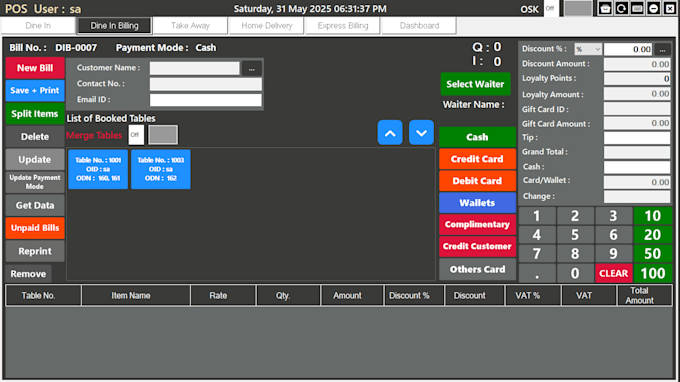680x382 pixels.
Task: Toggle the Merge Tables switch
Action: (154, 135)
